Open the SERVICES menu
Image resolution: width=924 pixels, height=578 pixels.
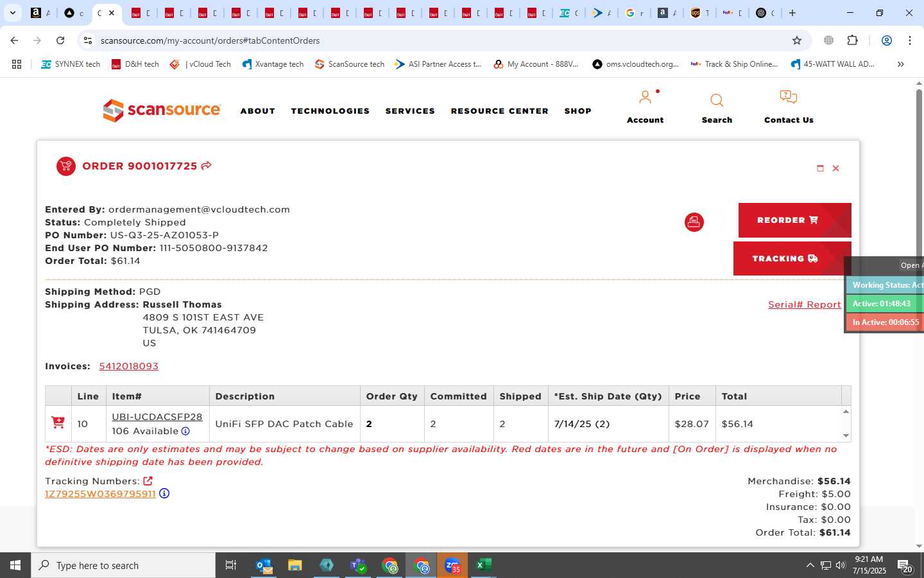point(410,111)
